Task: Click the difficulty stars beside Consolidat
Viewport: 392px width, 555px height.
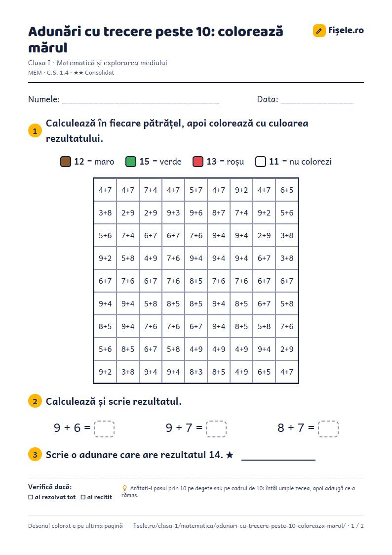Action: click(78, 73)
